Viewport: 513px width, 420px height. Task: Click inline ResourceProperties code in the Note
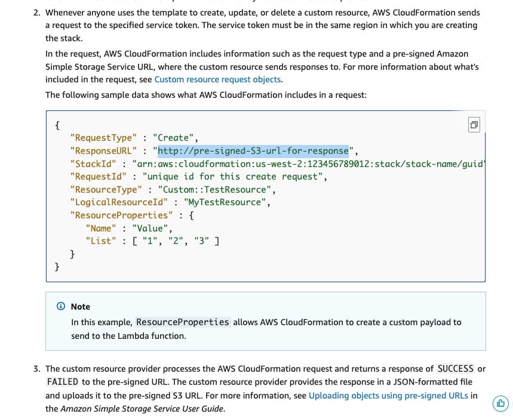tap(182, 322)
